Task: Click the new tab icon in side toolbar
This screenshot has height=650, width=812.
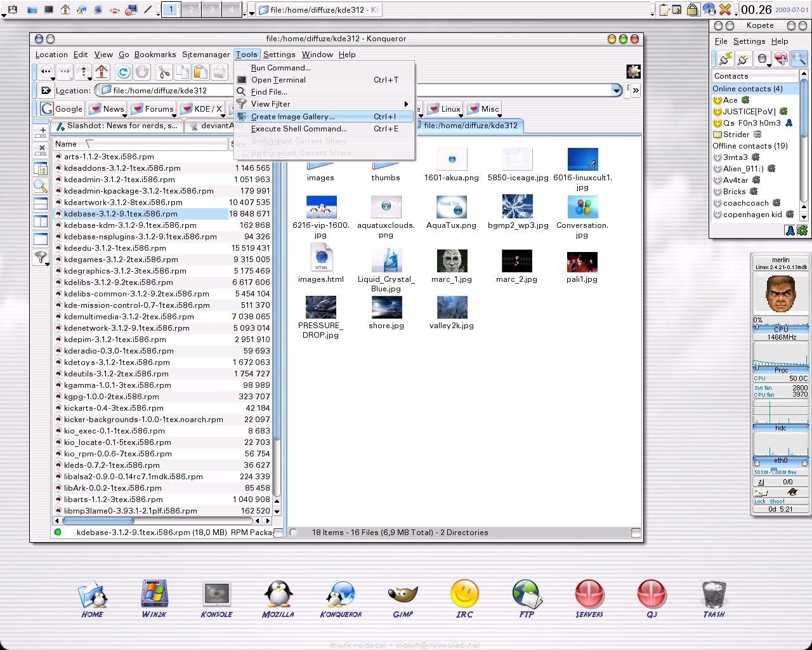Action: (41, 133)
